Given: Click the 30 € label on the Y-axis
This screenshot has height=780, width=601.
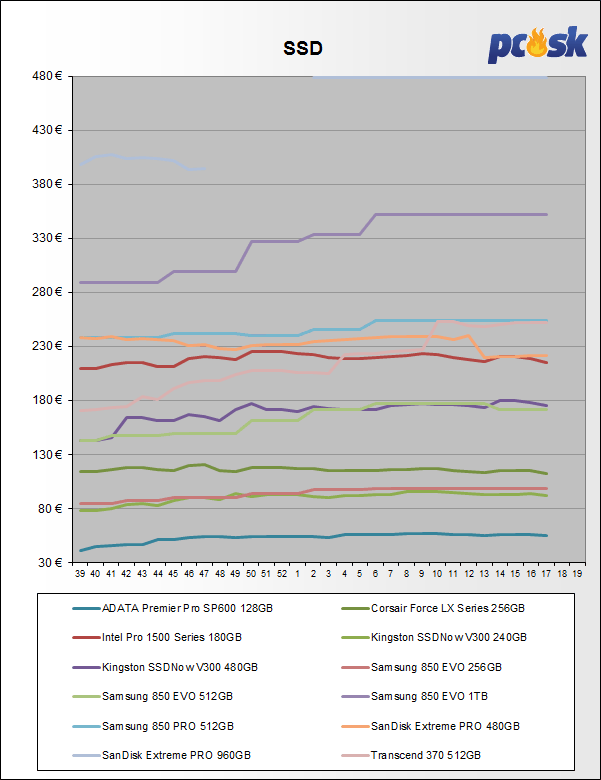Looking at the screenshot, I should pos(50,562).
